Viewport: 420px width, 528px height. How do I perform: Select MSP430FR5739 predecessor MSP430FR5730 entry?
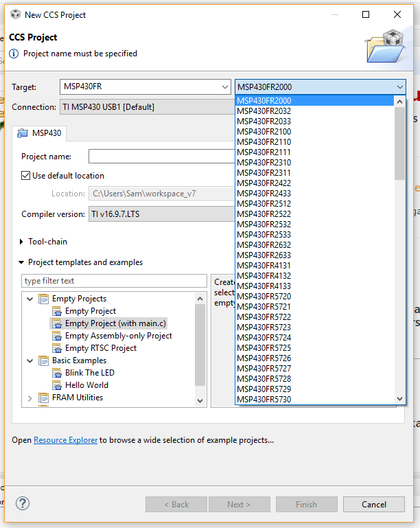(x=315, y=400)
